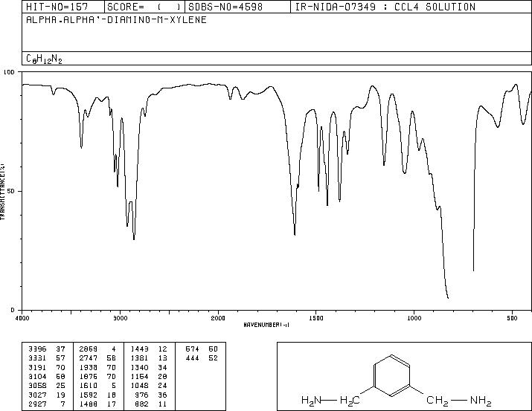The height and width of the screenshot is (411, 532).
Task: Select peak value 1592 in the table
Action: (89, 395)
